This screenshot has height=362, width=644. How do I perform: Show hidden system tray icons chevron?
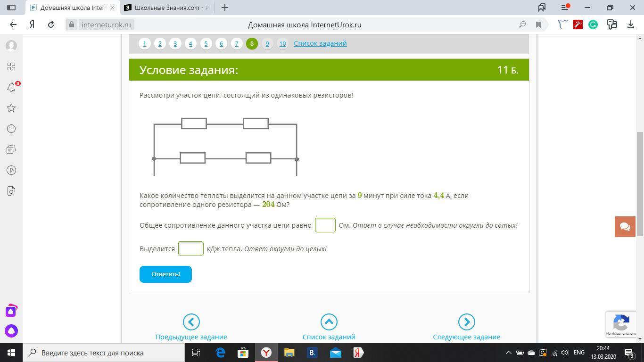point(508,353)
